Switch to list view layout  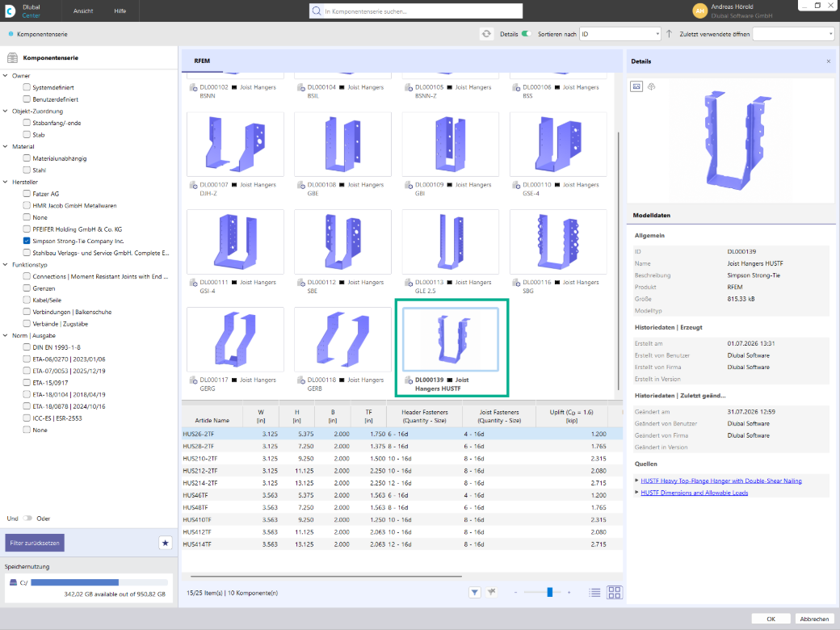click(x=594, y=593)
